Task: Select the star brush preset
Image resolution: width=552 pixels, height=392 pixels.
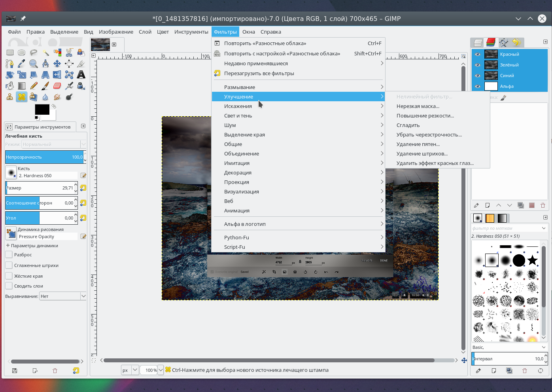Action: coord(533,260)
